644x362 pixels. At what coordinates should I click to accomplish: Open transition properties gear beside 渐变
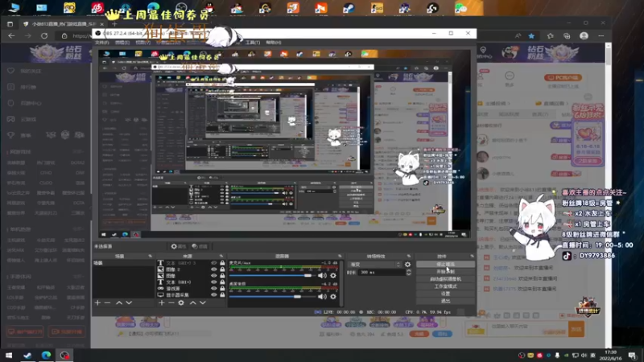tap(407, 265)
